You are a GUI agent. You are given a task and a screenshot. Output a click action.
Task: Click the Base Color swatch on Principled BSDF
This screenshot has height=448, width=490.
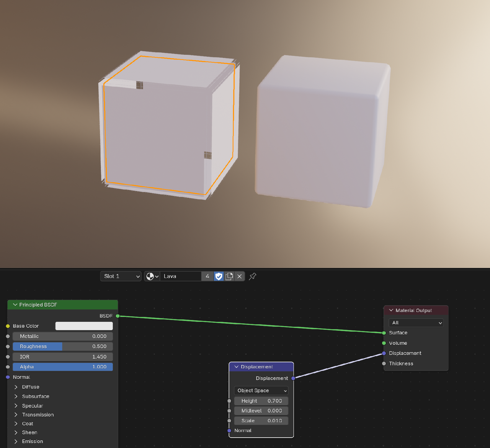[x=84, y=326]
